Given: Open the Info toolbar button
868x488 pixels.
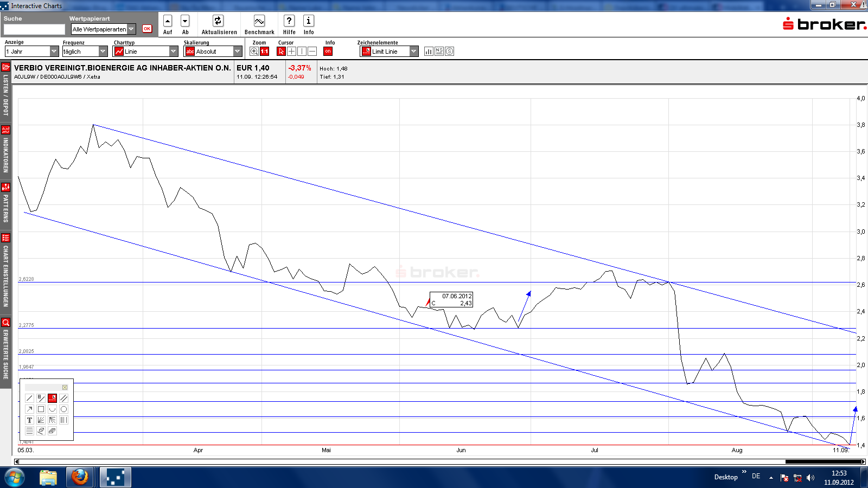Looking at the screenshot, I should pos(309,21).
